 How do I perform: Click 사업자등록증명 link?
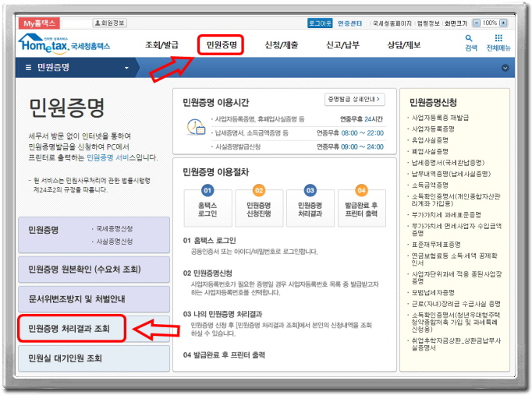433,129
